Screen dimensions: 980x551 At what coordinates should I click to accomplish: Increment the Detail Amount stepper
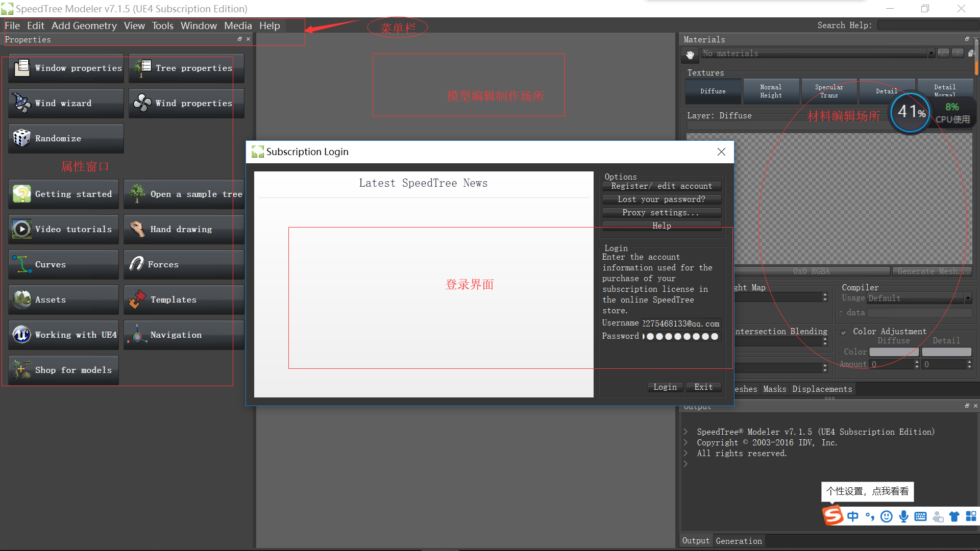coord(969,362)
